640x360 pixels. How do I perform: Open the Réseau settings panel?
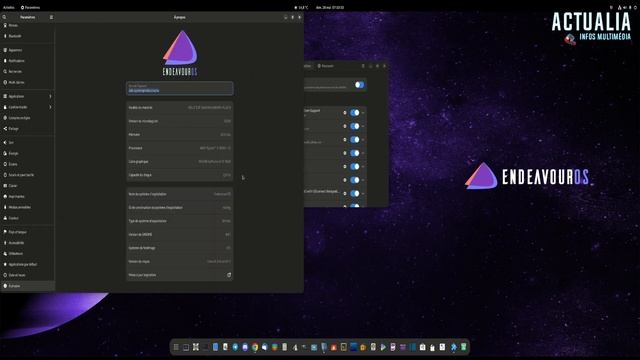click(27, 25)
